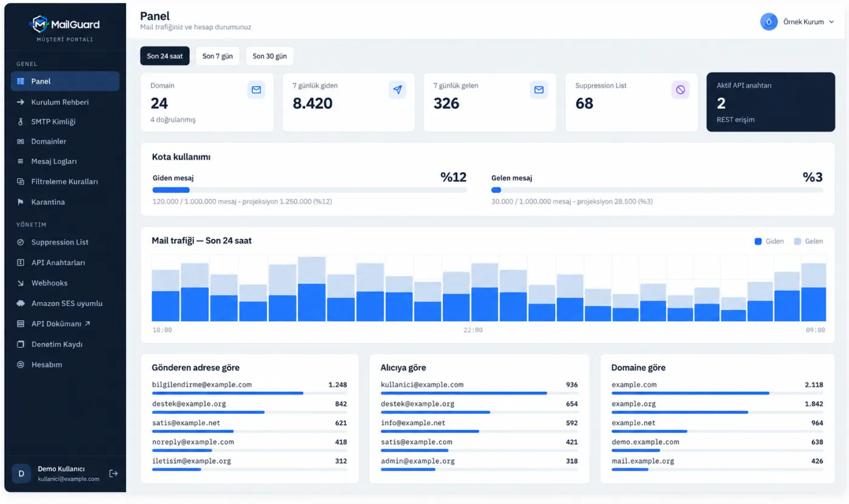This screenshot has width=849, height=504.
Task: Click the logout icon beside Demo Kullanıcı
Action: (113, 473)
